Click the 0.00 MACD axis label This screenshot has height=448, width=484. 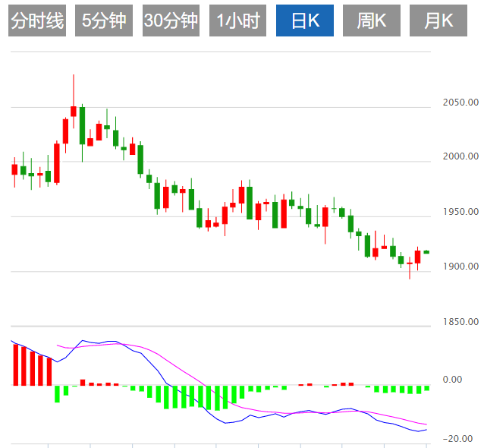[452, 380]
